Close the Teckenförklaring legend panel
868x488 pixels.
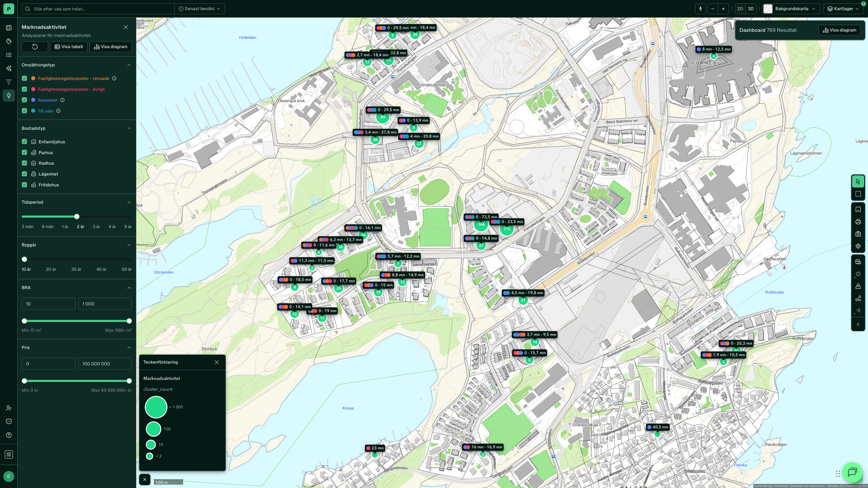click(x=217, y=362)
